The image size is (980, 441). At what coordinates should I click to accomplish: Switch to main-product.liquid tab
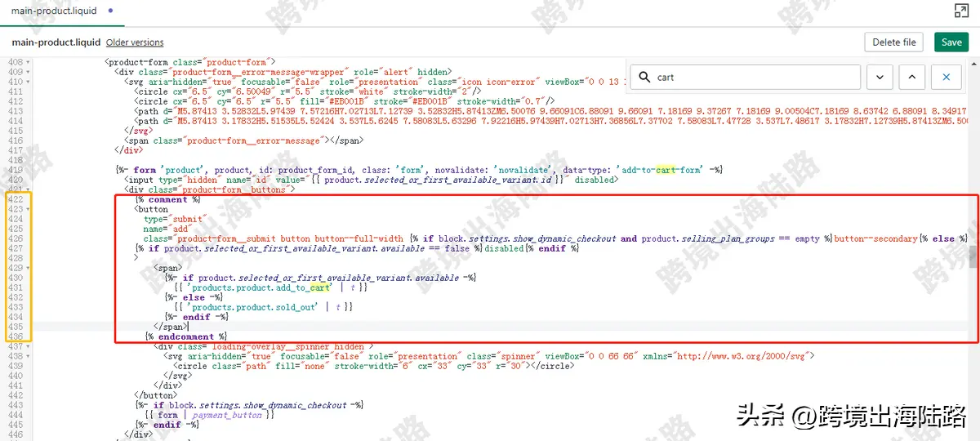click(54, 12)
